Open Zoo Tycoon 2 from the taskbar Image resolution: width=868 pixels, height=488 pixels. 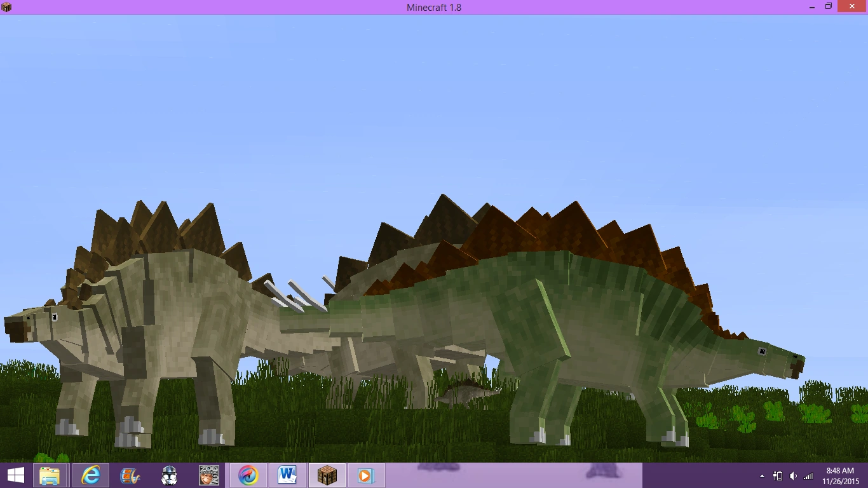(208, 475)
